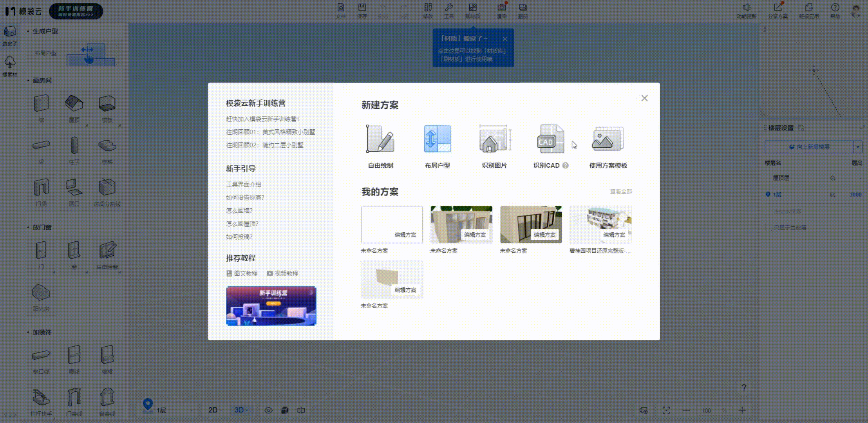Open the 识别CAD import icon
Image resolution: width=868 pixels, height=423 pixels.
coord(550,139)
